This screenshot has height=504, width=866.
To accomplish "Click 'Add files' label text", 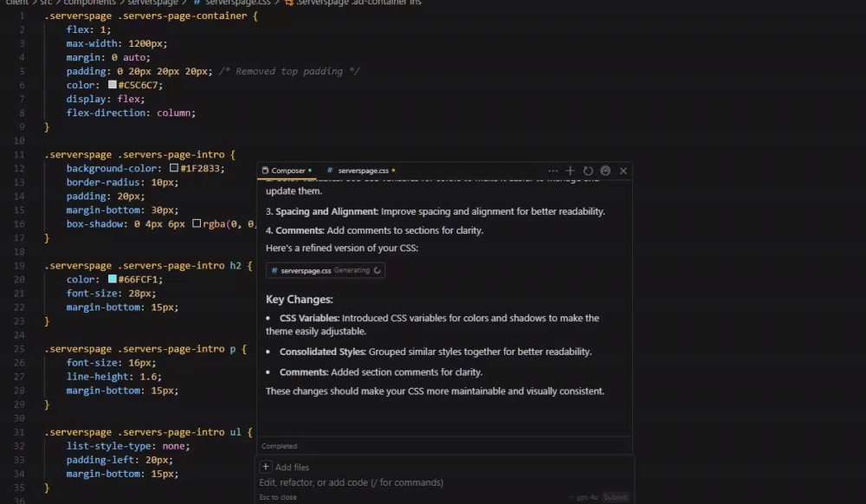I will point(292,468).
